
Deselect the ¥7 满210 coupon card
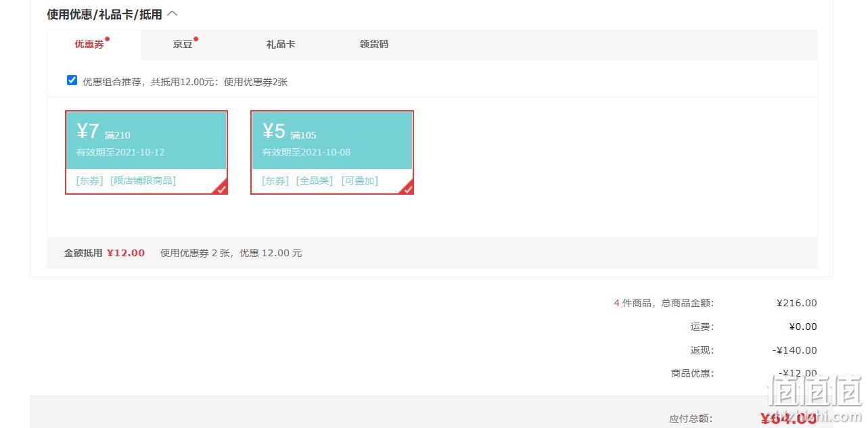click(x=146, y=152)
